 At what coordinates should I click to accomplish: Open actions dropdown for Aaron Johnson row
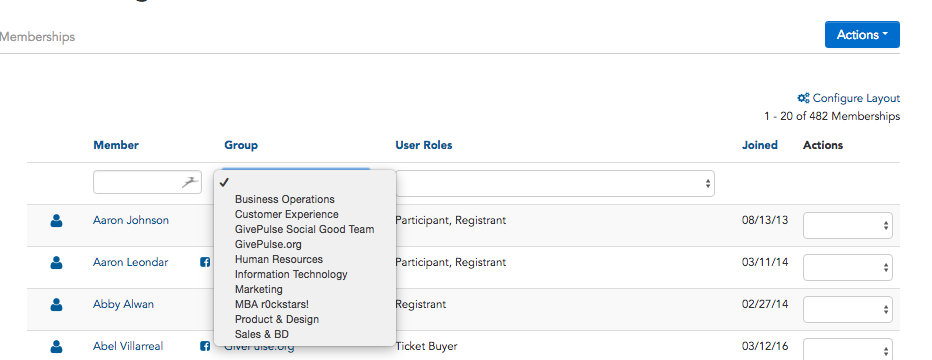848,225
